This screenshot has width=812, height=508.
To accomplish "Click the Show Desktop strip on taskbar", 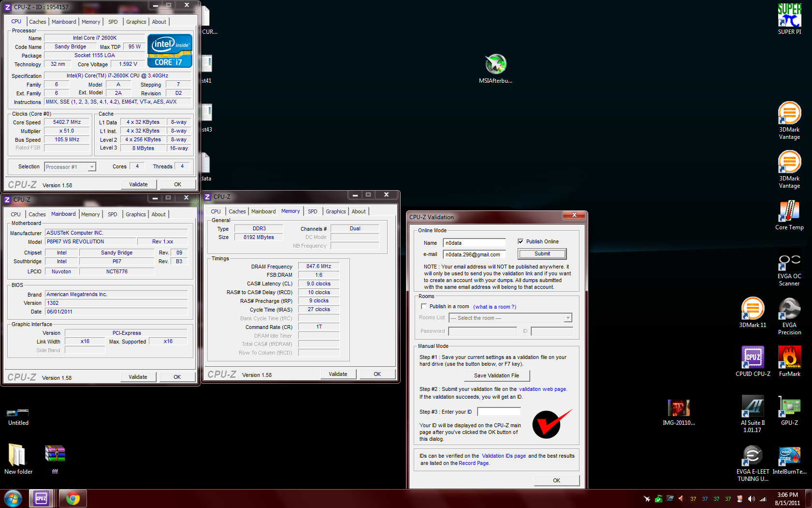I will coord(808,499).
